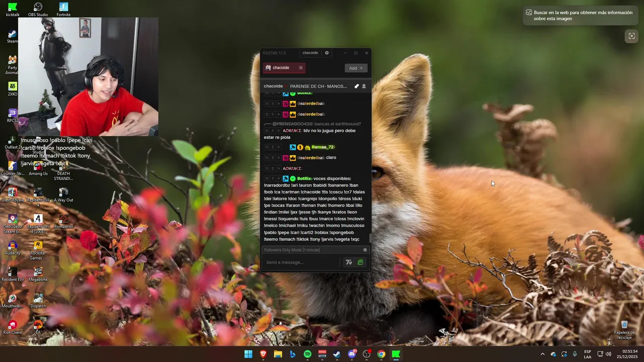Screen dimensions: 644x362
Task: Open KickTalk settings gear icon
Action: tap(327, 53)
